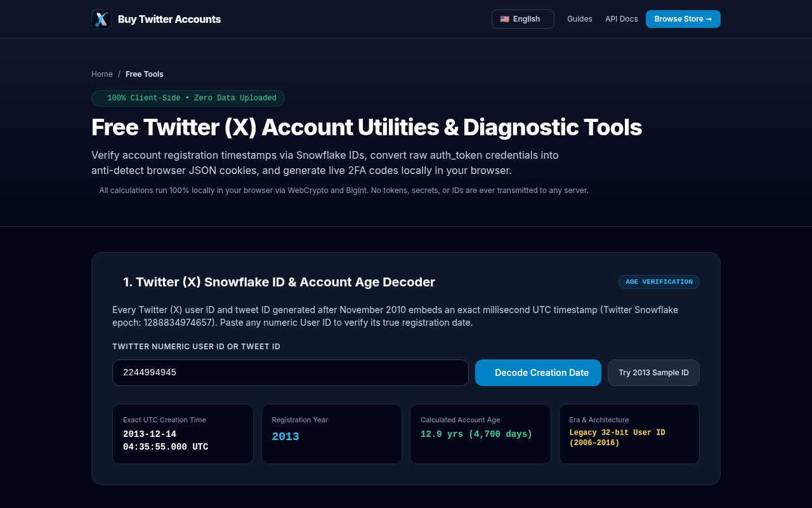Click the Buy Twitter Accounts site title
812x508 pixels.
point(169,19)
